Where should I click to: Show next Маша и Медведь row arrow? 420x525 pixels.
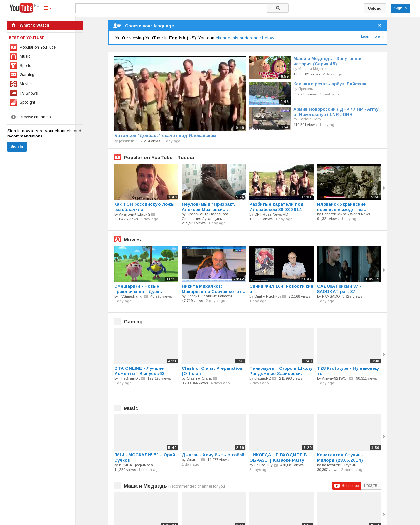pos(384,514)
